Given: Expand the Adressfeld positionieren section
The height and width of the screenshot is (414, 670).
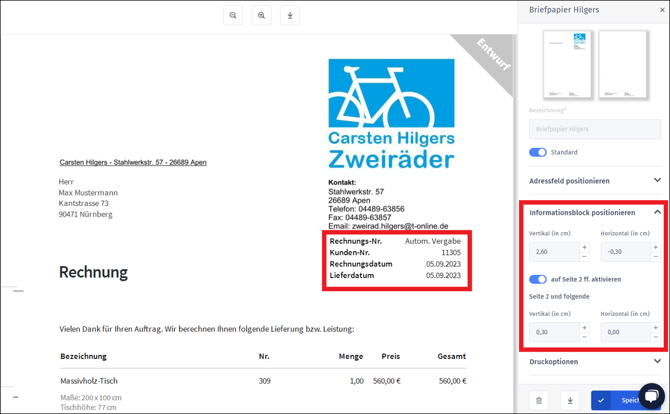Looking at the screenshot, I should point(657,181).
